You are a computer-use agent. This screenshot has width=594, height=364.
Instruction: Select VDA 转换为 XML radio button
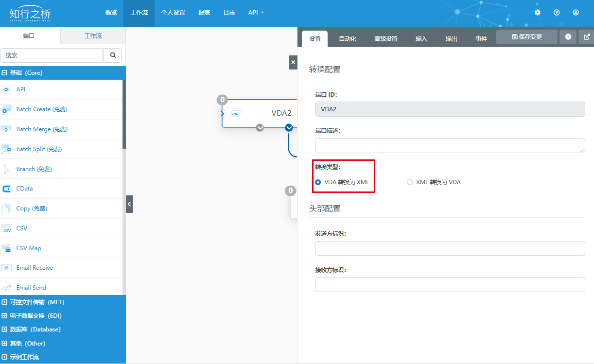click(318, 182)
